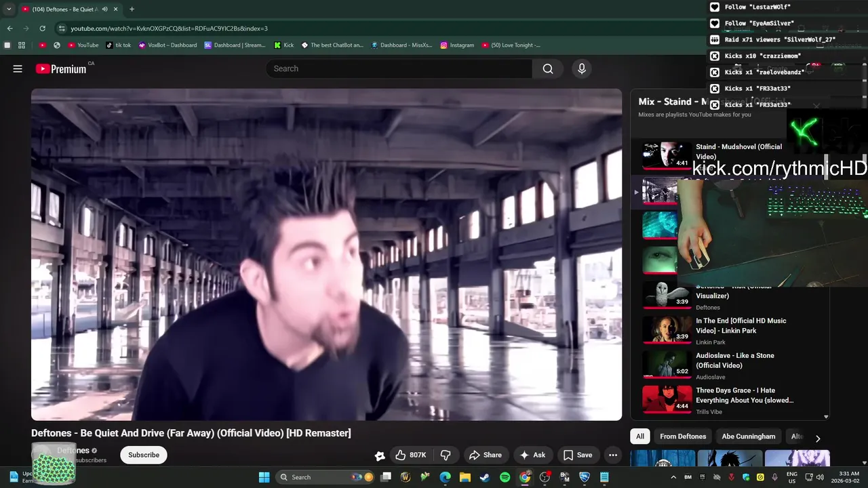This screenshot has width=868, height=488.
Task: Open the Love Tonight bookmark
Action: tap(511, 45)
